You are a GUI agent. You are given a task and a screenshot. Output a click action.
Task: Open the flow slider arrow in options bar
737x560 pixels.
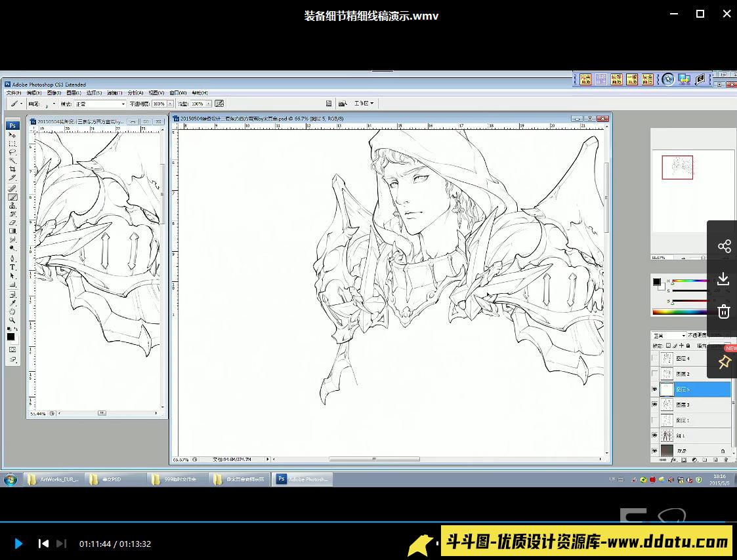pos(208,104)
